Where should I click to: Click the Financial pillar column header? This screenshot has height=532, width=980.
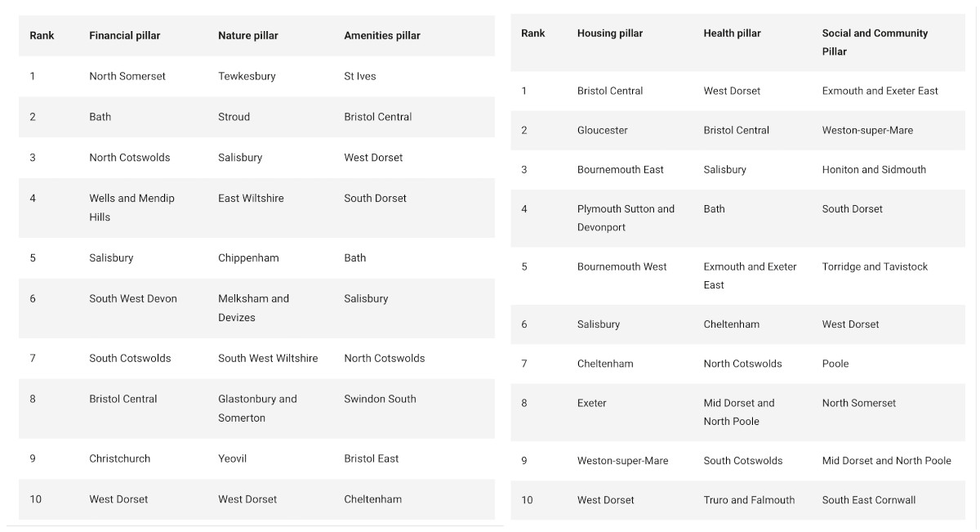click(124, 35)
